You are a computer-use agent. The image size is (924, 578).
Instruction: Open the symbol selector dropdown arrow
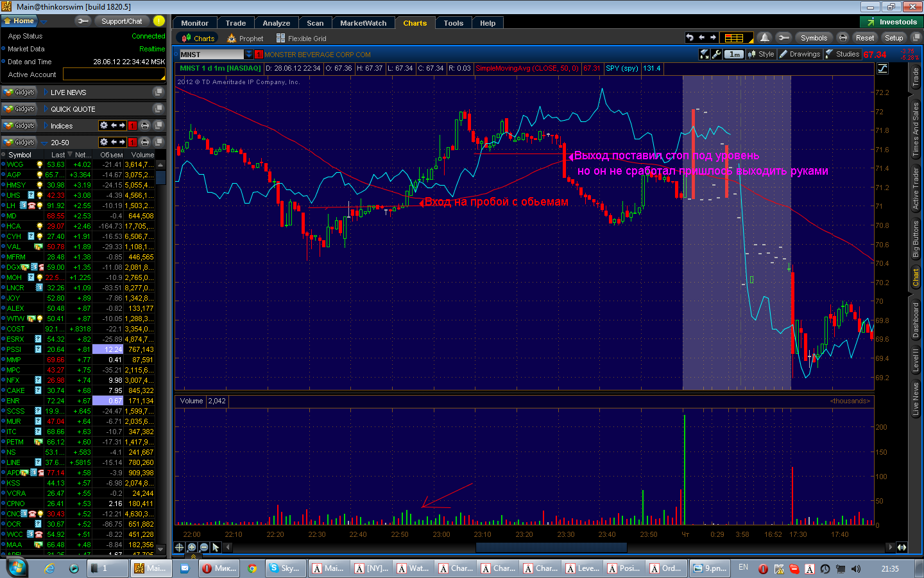[x=249, y=55]
